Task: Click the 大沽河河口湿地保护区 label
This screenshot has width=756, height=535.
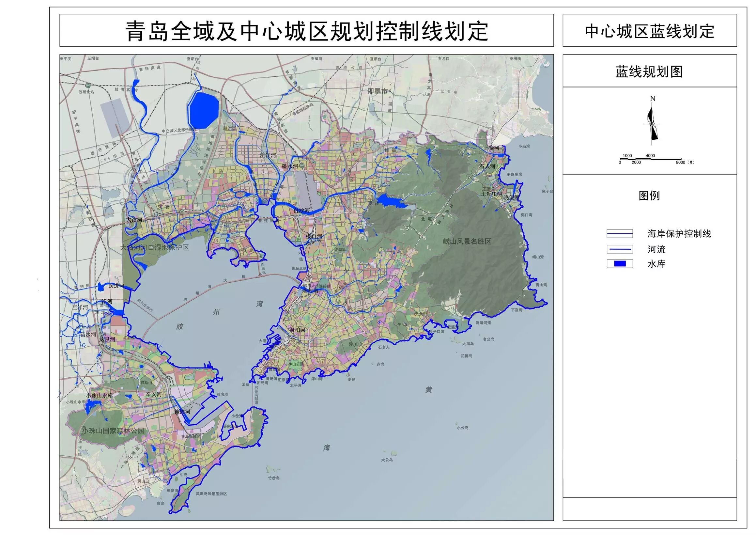Action: (154, 247)
